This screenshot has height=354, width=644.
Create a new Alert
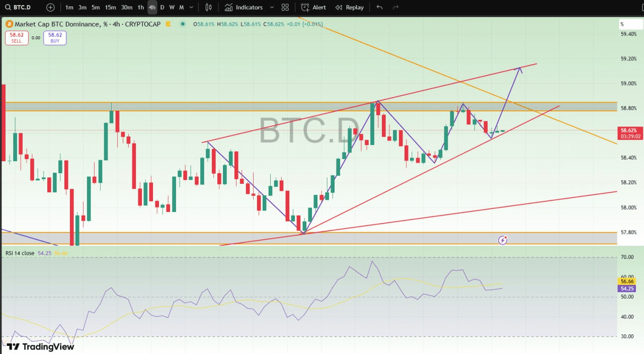313,8
